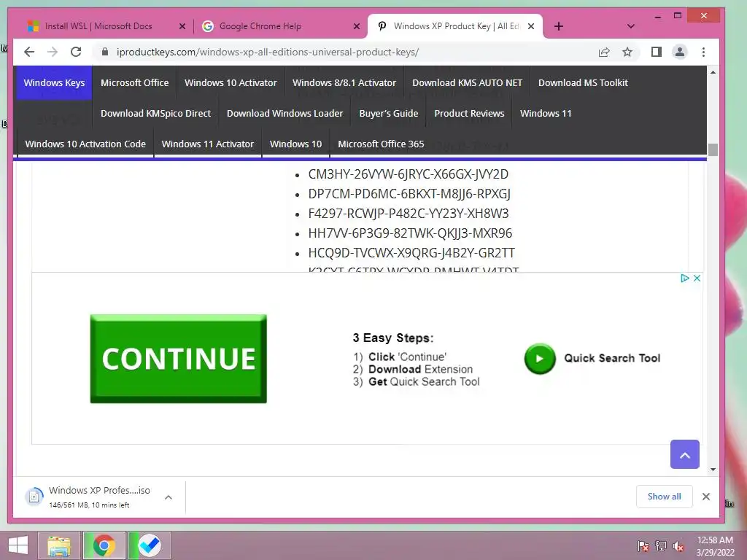Open Microsoft Office menu
This screenshot has width=747, height=560.
[135, 83]
